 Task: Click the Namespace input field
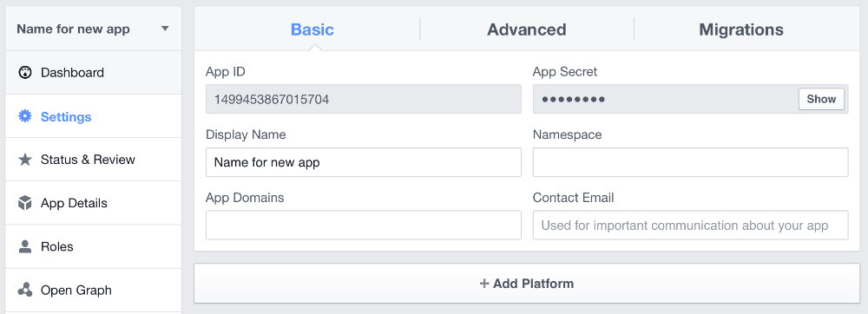pos(690,162)
